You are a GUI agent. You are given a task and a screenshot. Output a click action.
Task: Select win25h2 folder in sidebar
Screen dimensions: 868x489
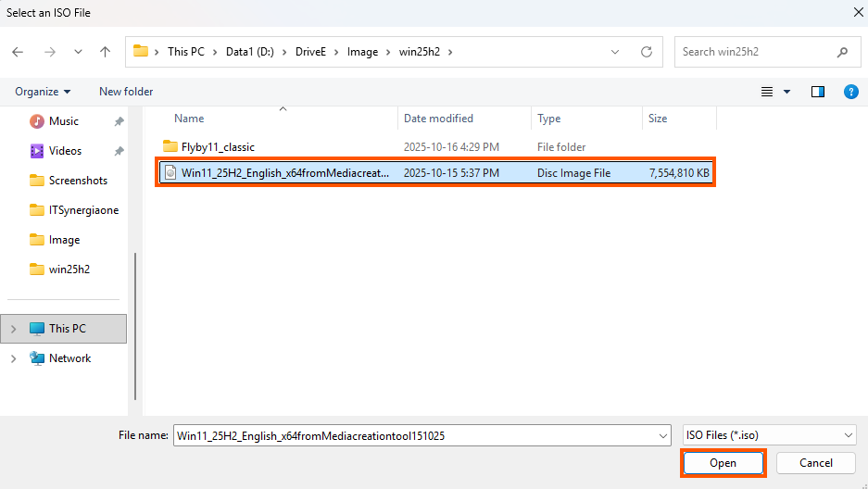[x=69, y=270]
